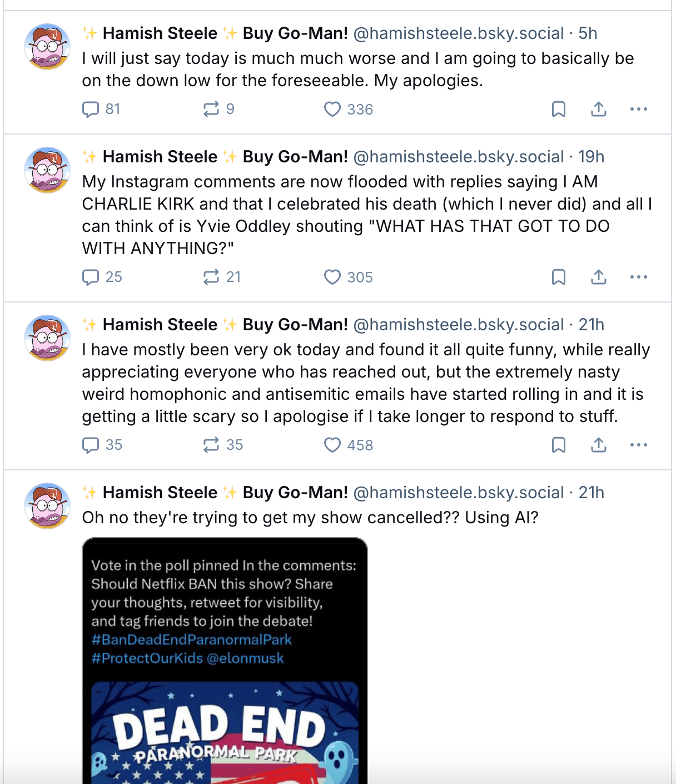Share the Instagram comments post

tap(598, 277)
